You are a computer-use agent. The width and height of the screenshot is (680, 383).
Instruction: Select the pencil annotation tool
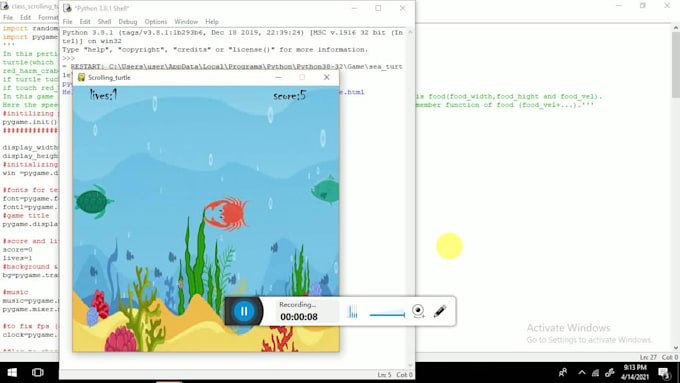440,311
